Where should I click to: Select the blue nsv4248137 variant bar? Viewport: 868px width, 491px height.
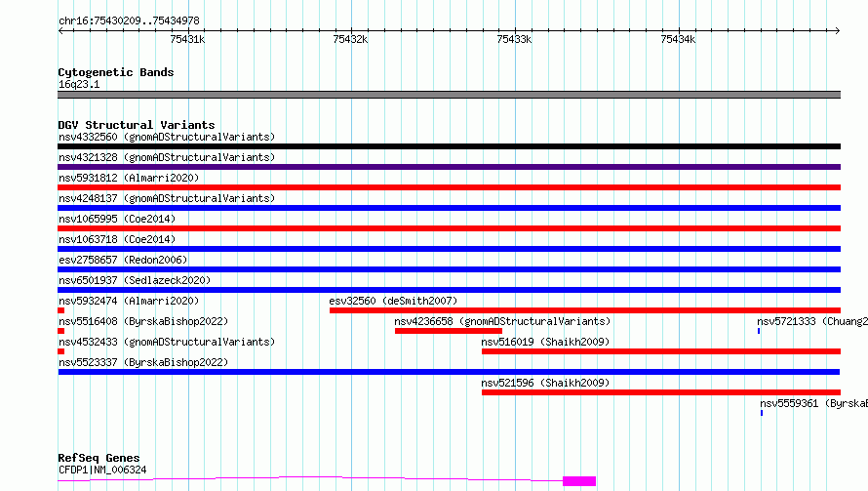point(449,208)
